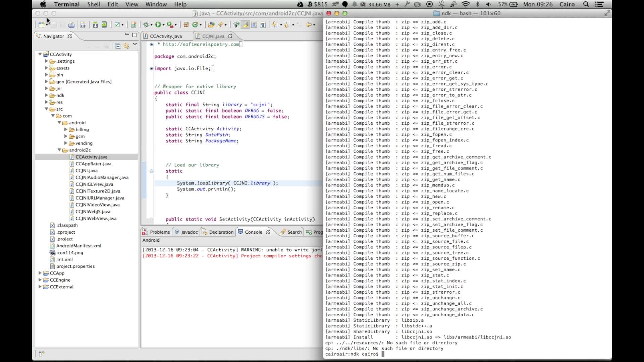Click the Print icon in the toolbar

click(x=71, y=24)
